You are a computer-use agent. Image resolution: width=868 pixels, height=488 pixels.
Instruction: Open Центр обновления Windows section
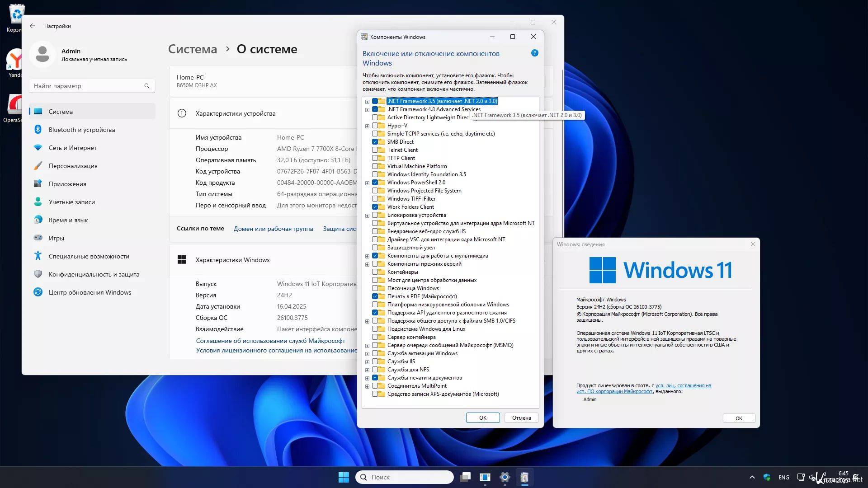point(90,292)
